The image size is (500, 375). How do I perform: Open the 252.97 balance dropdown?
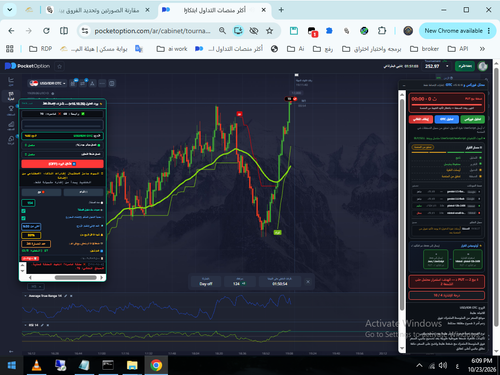437,66
